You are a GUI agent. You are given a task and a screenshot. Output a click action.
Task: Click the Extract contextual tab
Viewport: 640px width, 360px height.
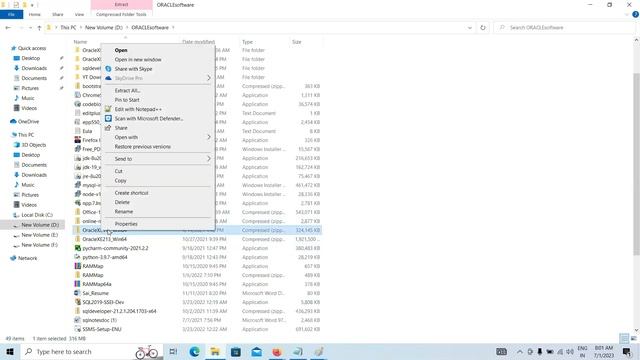coord(121,4)
